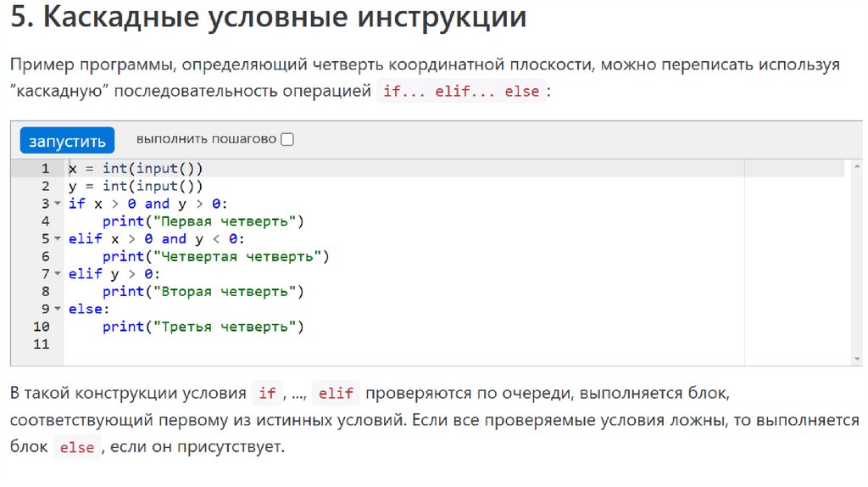The height and width of the screenshot is (487, 868).
Task: Click the editor scrollbar up arrow
Action: point(858,166)
